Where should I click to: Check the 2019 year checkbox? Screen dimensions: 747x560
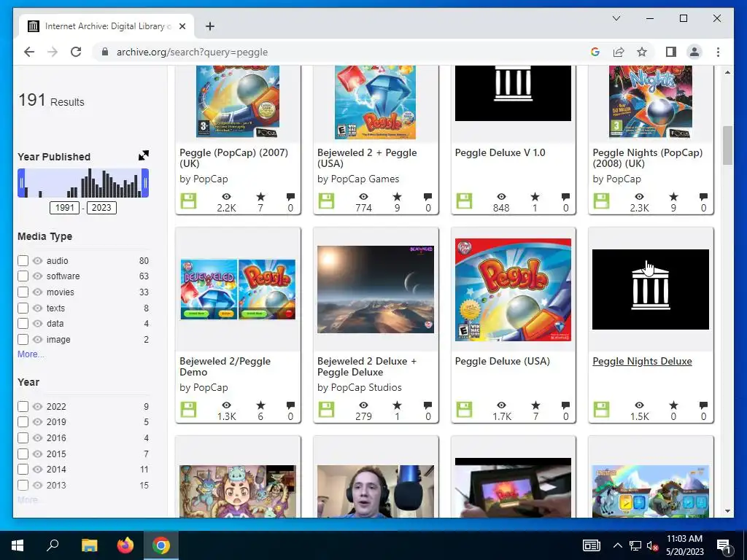(23, 421)
